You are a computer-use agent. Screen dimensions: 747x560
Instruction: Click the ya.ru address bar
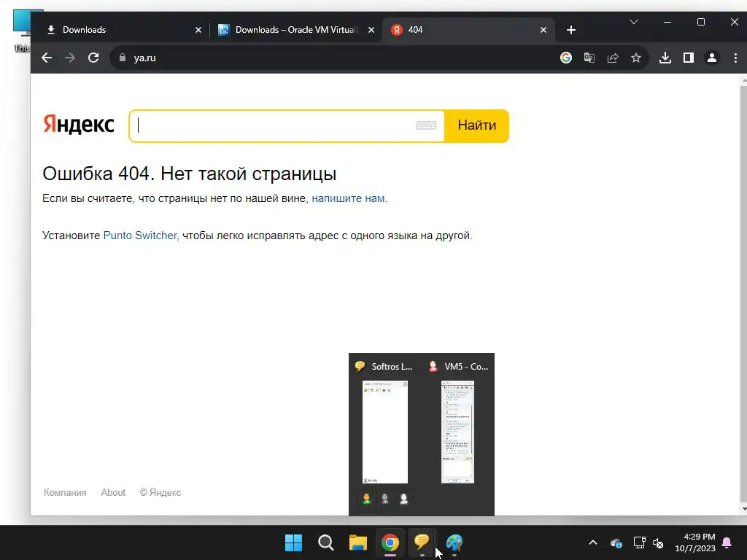(333, 58)
